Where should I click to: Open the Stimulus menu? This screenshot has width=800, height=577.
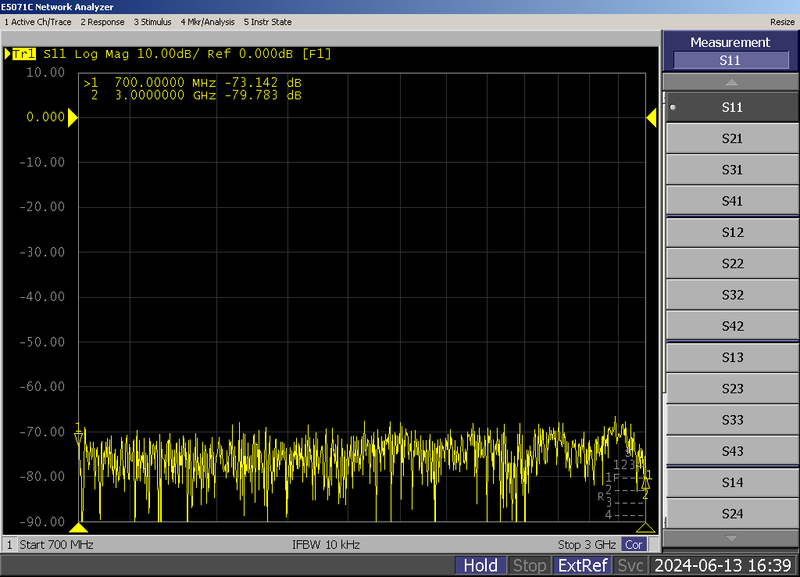pos(152,22)
